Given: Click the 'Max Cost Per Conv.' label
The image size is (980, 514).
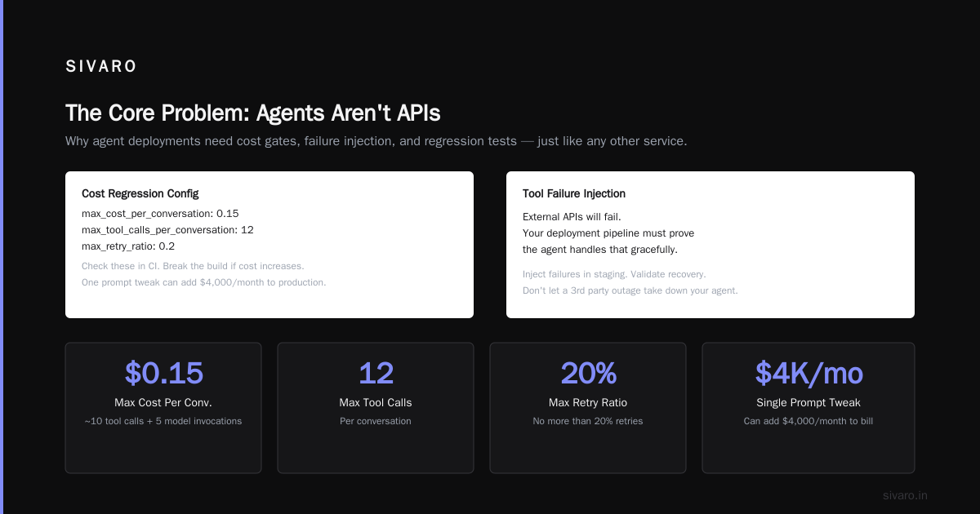Looking at the screenshot, I should pos(163,403).
